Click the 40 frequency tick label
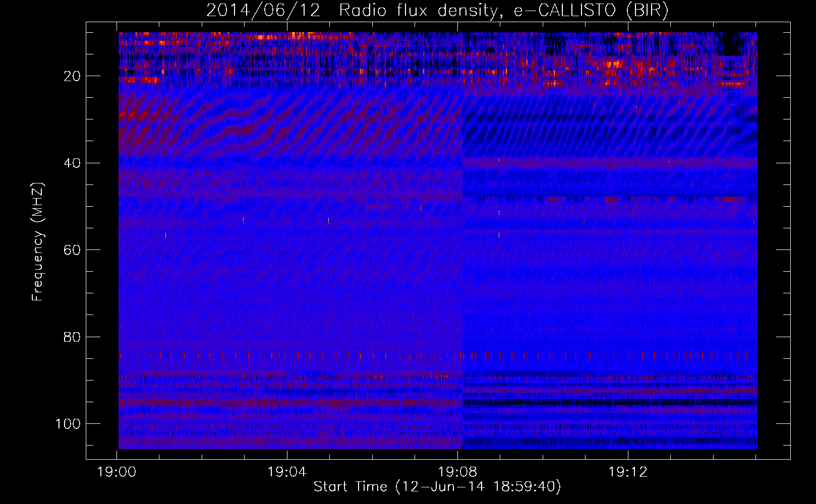Screen dimensions: 816x504 point(72,163)
